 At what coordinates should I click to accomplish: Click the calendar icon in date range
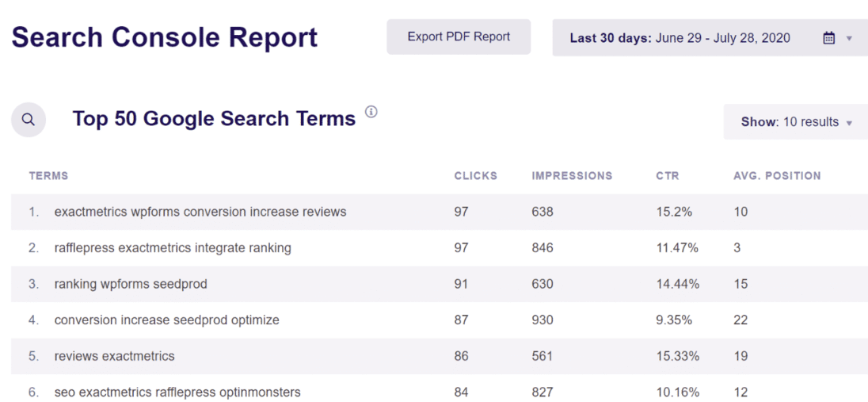[x=828, y=38]
